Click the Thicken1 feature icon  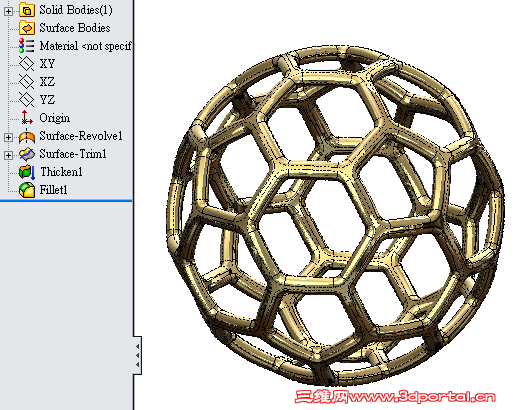(27, 172)
